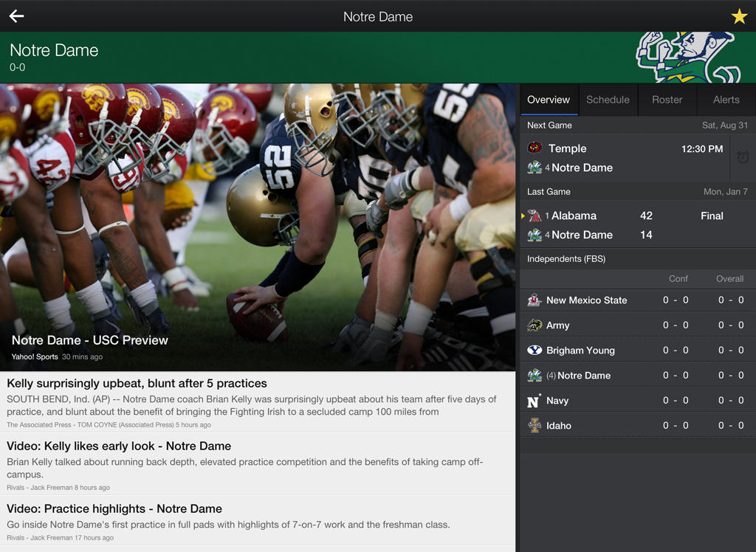The image size is (756, 552).
Task: Set the alarm reminder for the Temple game
Action: (x=743, y=157)
